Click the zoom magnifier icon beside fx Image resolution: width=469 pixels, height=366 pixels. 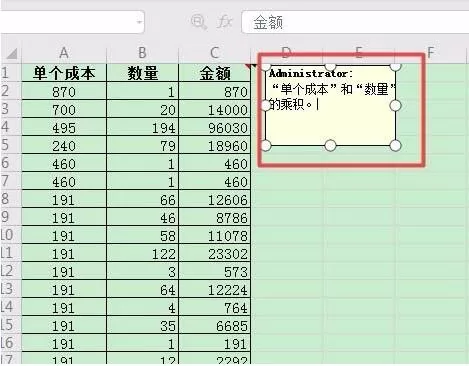pos(199,22)
